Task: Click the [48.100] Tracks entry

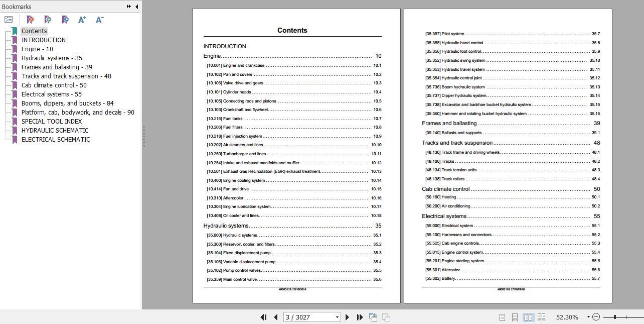Action: click(513, 161)
